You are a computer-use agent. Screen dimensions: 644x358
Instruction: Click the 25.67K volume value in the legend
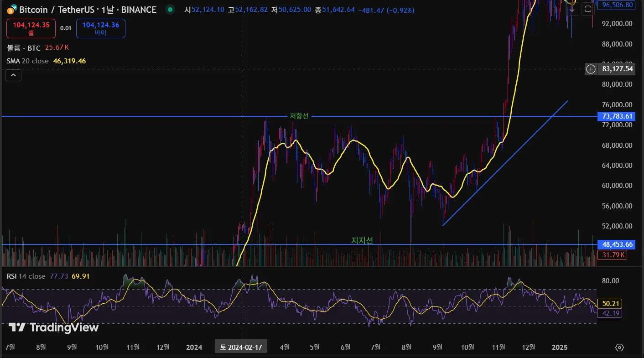[57, 47]
